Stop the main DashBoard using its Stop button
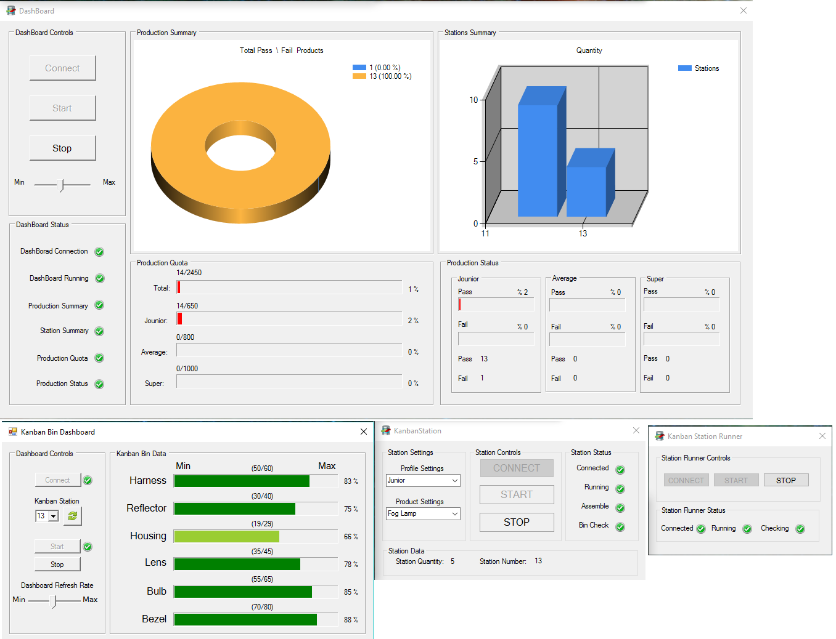Image resolution: width=836 pixels, height=639 pixels. (x=62, y=148)
